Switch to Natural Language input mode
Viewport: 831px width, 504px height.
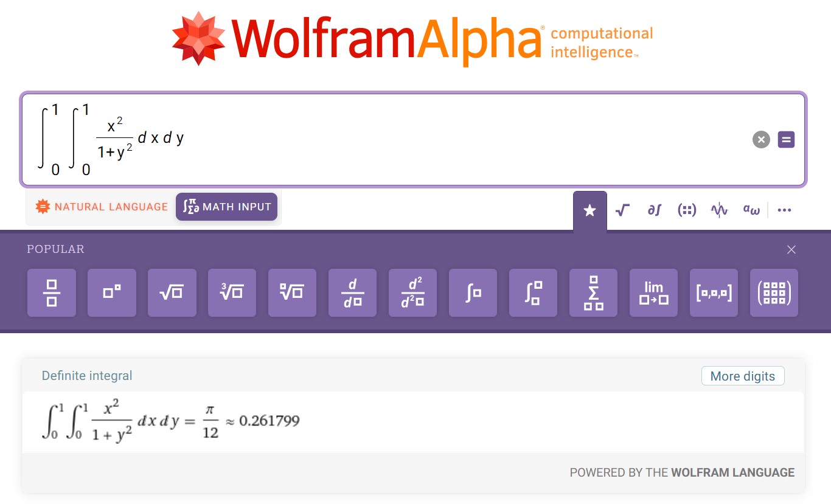[102, 207]
